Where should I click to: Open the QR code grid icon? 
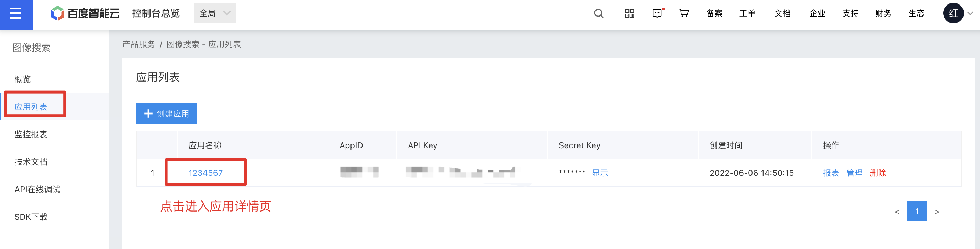(x=630, y=14)
